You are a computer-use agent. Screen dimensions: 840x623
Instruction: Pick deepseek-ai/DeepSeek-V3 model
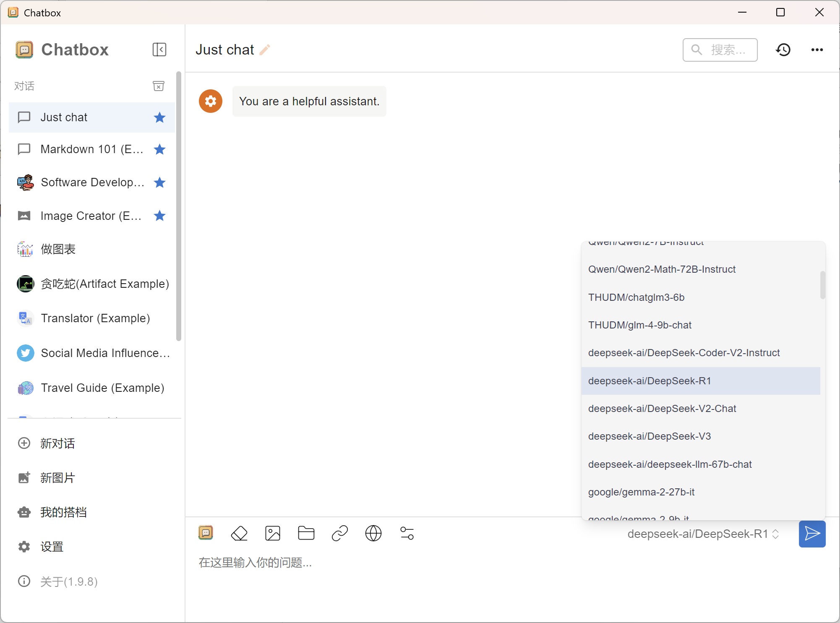701,436
